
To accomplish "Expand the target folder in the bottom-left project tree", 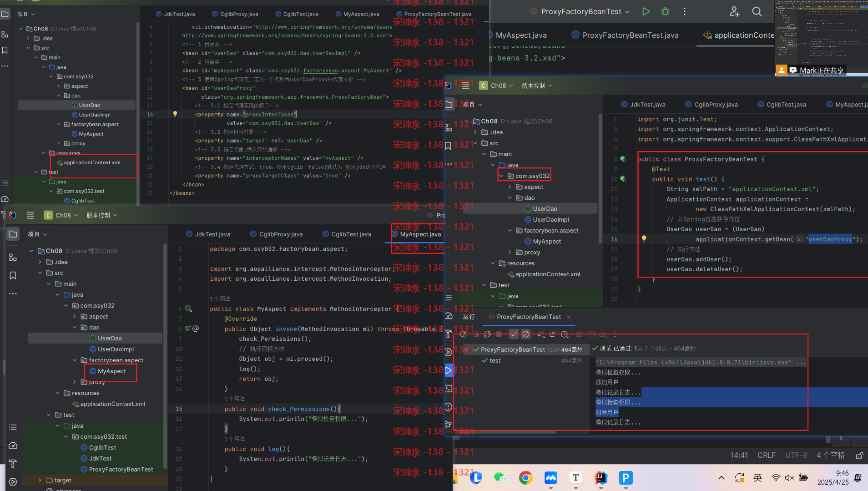I will 40,480.
